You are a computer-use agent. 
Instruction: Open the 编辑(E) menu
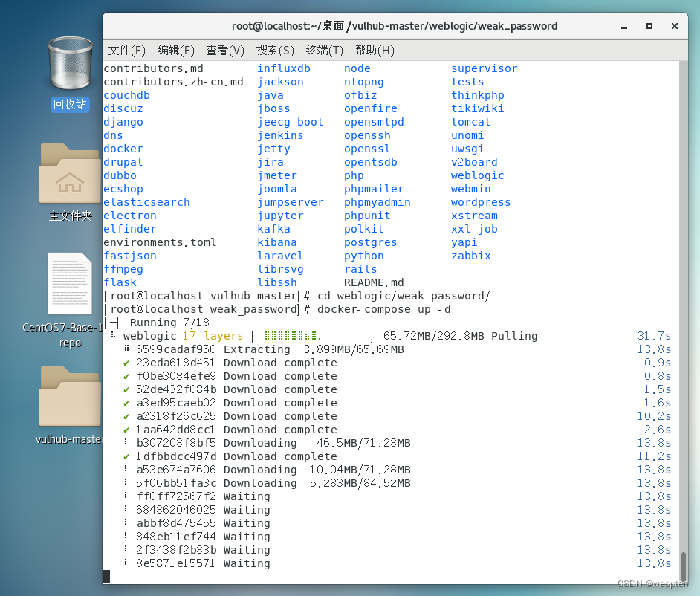176,50
